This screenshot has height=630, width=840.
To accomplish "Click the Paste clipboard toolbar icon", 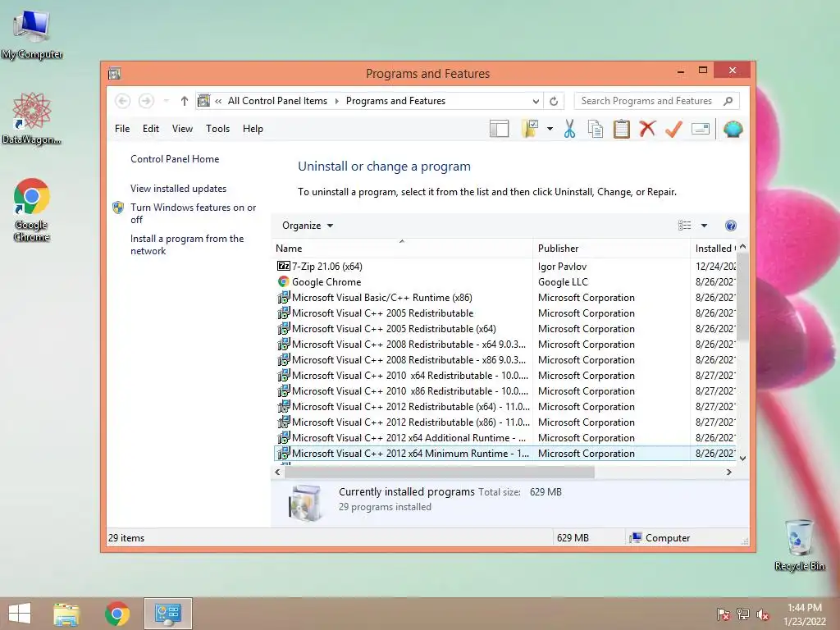I will coord(622,129).
